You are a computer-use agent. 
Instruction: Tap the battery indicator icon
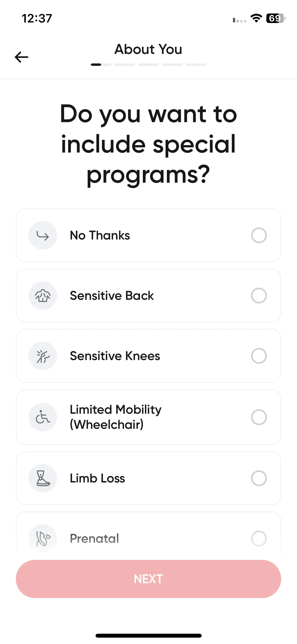click(x=276, y=18)
